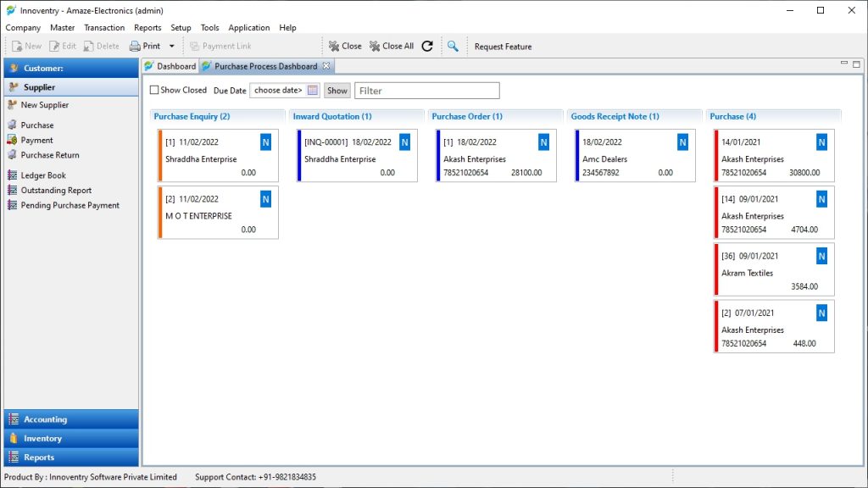Screen dimensions: 868x488
Task: Select the Akram Textiles purchase card
Action: pos(774,270)
